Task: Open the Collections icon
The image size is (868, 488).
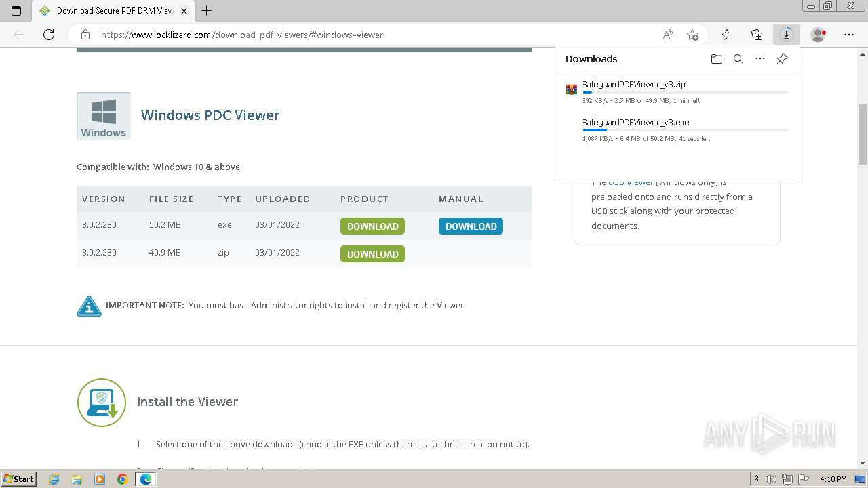Action: 757,35
